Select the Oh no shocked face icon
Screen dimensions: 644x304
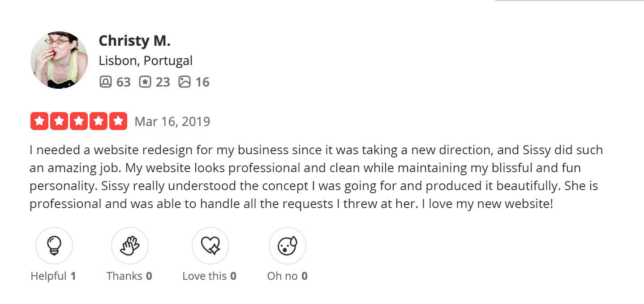pyautogui.click(x=287, y=246)
